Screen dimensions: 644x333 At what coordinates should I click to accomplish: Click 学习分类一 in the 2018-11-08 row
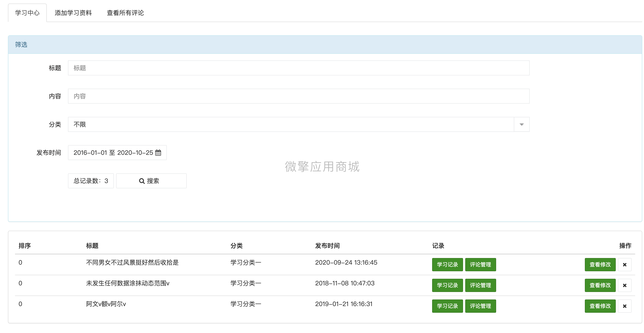coord(246,283)
